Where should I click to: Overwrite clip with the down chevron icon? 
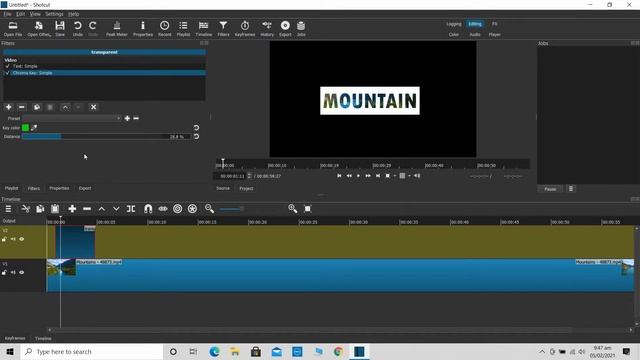click(x=116, y=209)
